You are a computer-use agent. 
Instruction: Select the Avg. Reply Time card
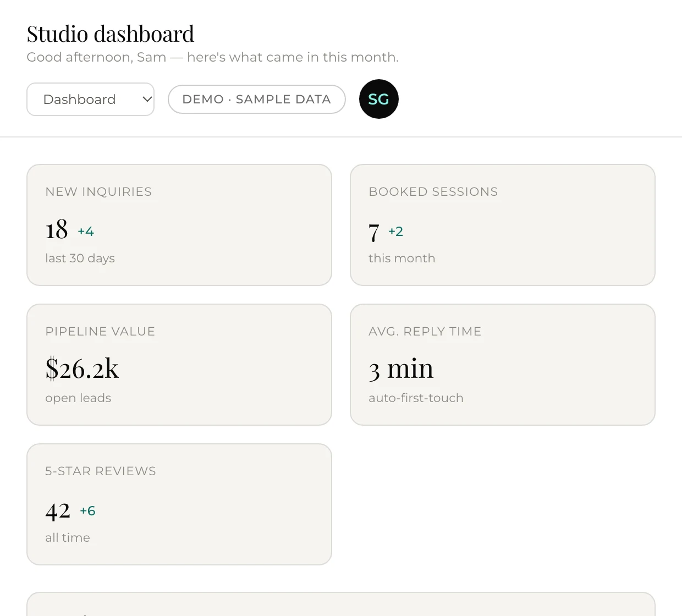click(503, 365)
